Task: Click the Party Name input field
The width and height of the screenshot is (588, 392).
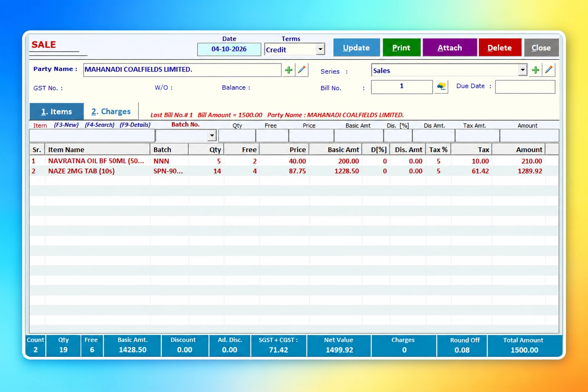Action: [182, 70]
